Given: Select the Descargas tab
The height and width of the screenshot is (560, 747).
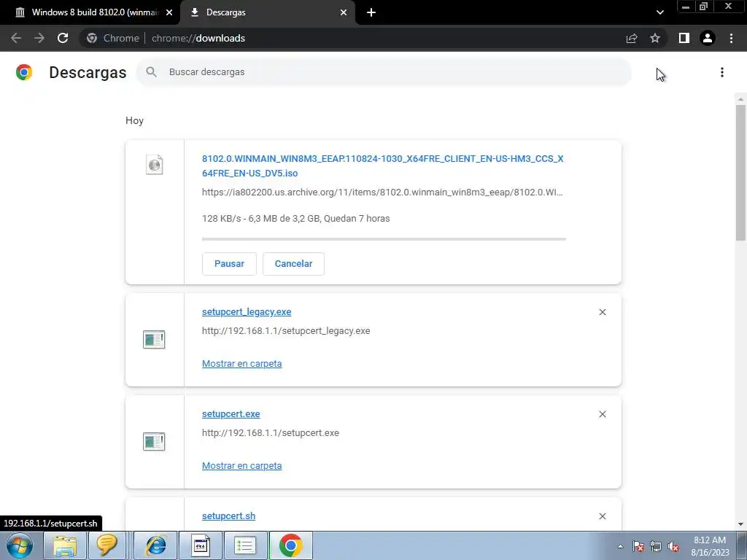Looking at the screenshot, I should click(268, 12).
